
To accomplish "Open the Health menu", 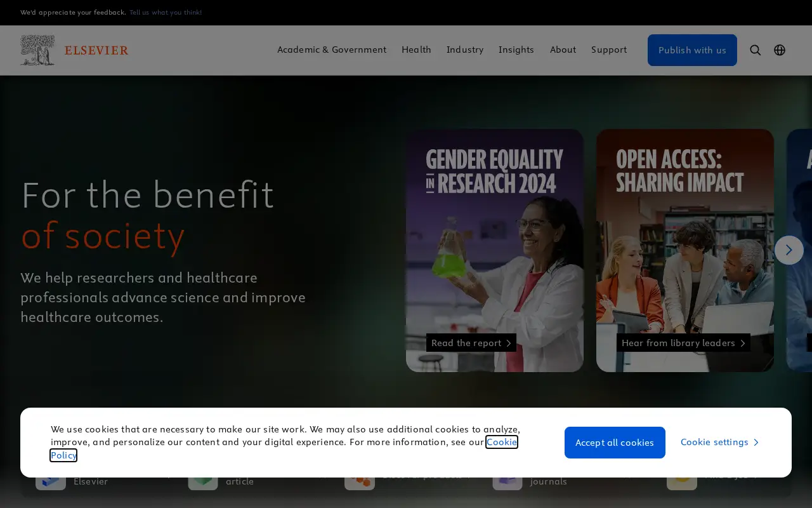I will pos(416,50).
